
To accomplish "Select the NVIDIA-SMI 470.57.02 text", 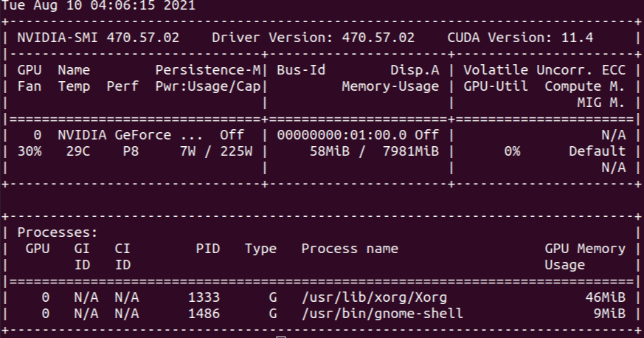I will [98, 38].
